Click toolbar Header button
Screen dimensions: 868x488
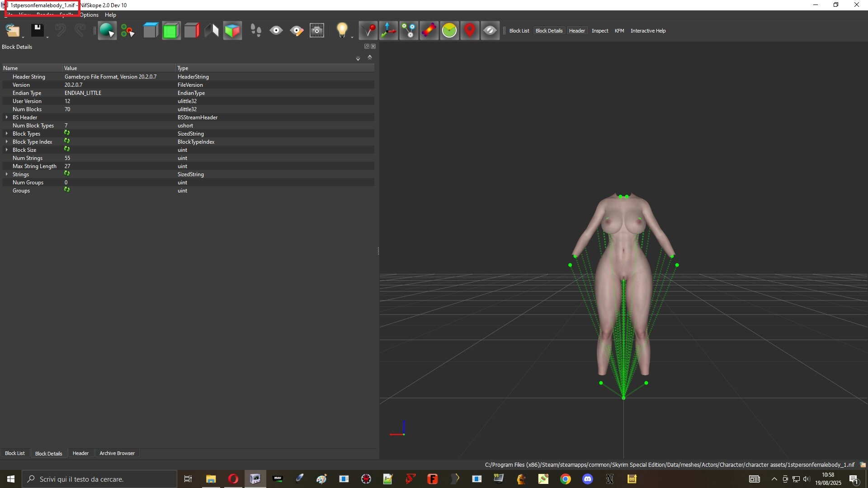pyautogui.click(x=577, y=31)
